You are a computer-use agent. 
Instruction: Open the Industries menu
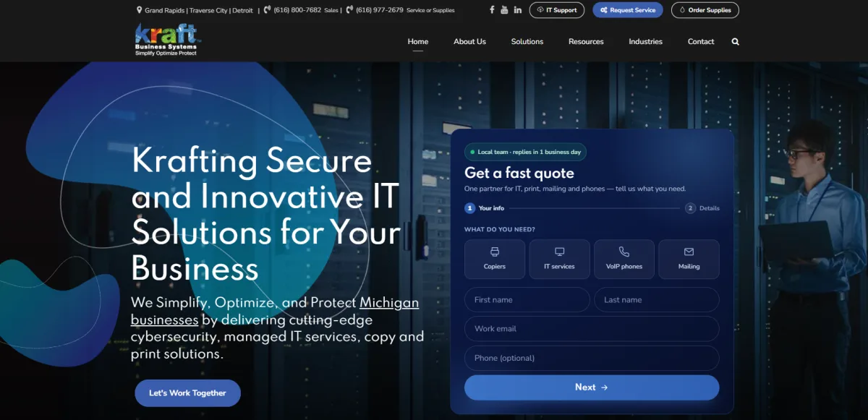tap(645, 41)
